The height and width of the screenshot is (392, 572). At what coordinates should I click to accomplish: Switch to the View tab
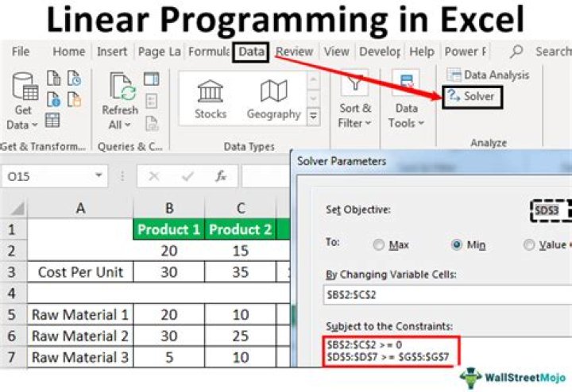coord(336,52)
